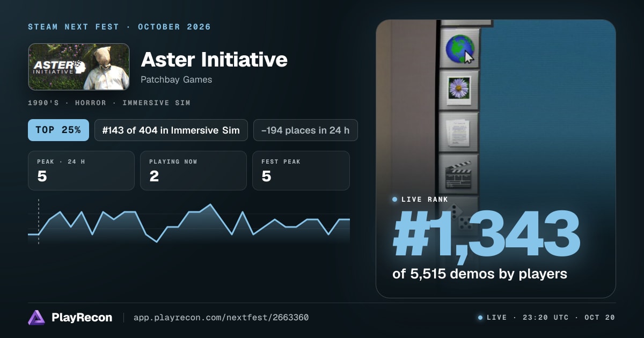Viewport: 644px width, 338px height.
Task: Click the dashed vertical marker on the player chart
Action: tap(39, 222)
